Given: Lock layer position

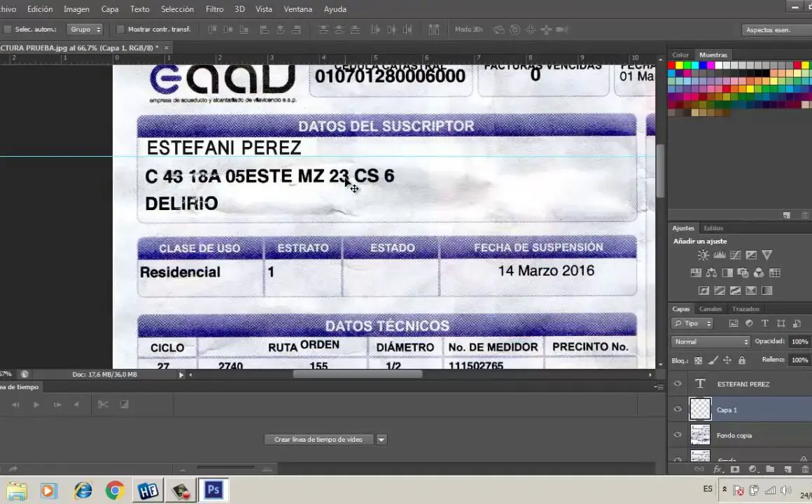Looking at the screenshot, I should 727,360.
